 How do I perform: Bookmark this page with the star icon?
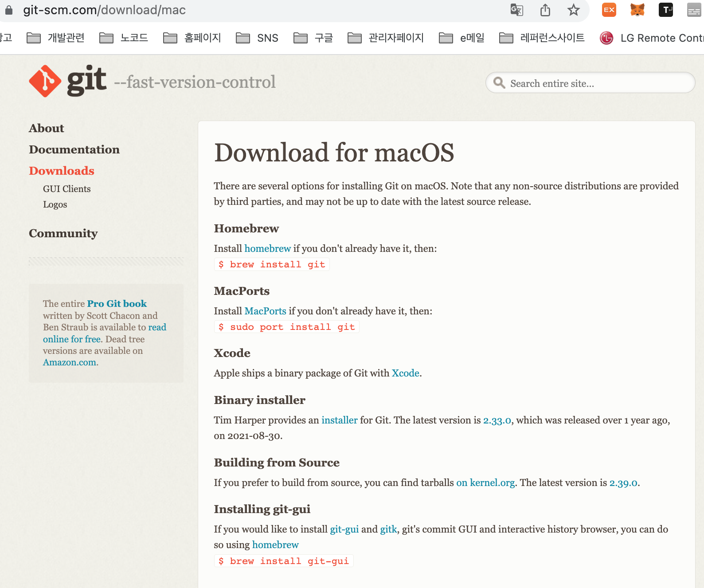(x=574, y=10)
